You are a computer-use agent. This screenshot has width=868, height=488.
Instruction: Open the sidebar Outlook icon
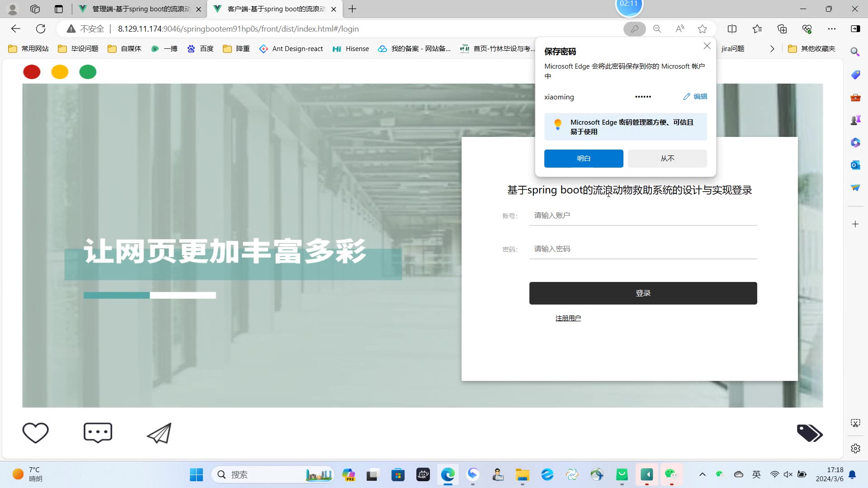[x=855, y=165]
